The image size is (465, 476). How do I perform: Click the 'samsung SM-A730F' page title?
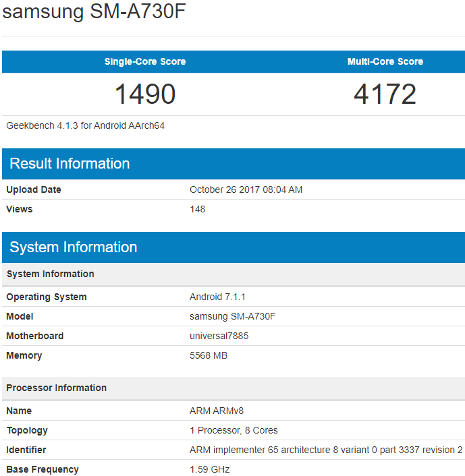(94, 12)
